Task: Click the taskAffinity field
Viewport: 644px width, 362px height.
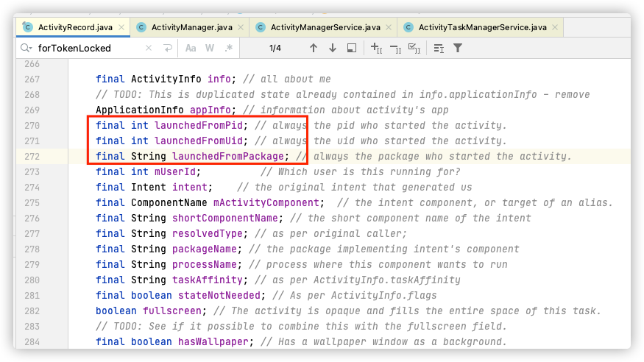Action: tap(208, 280)
